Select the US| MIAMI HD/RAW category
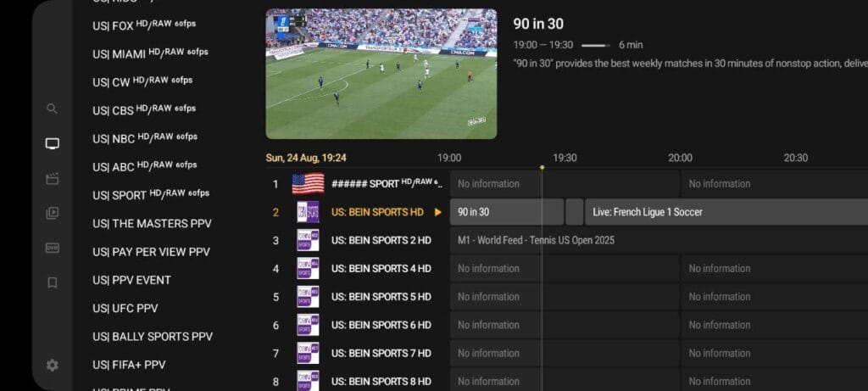Image resolution: width=868 pixels, height=391 pixels. tap(150, 53)
